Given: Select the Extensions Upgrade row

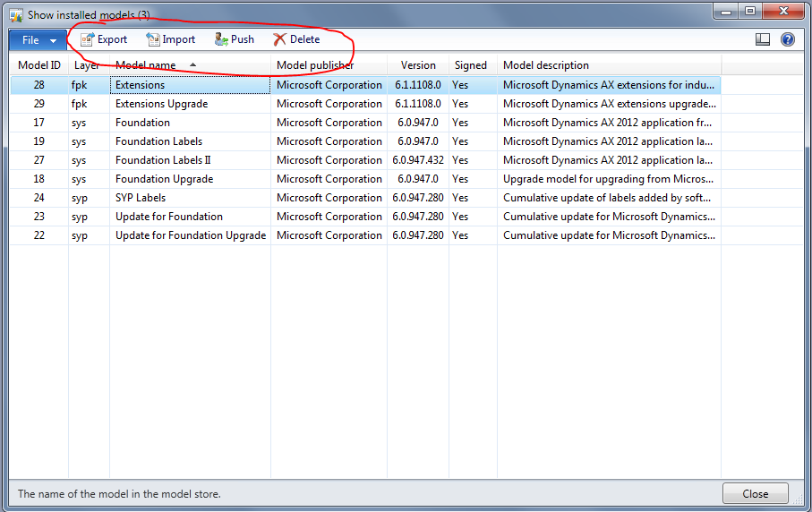Looking at the screenshot, I should click(365, 104).
